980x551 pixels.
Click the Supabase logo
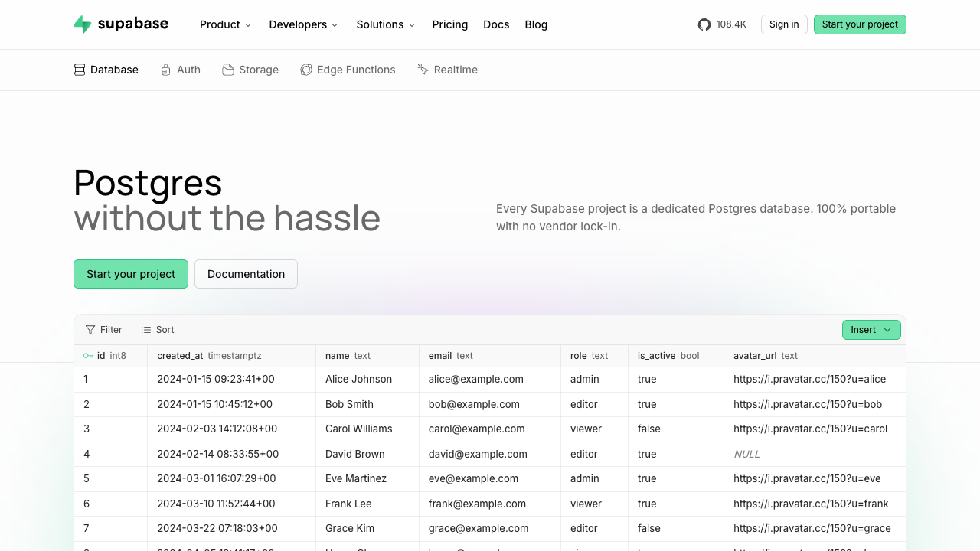click(x=121, y=24)
